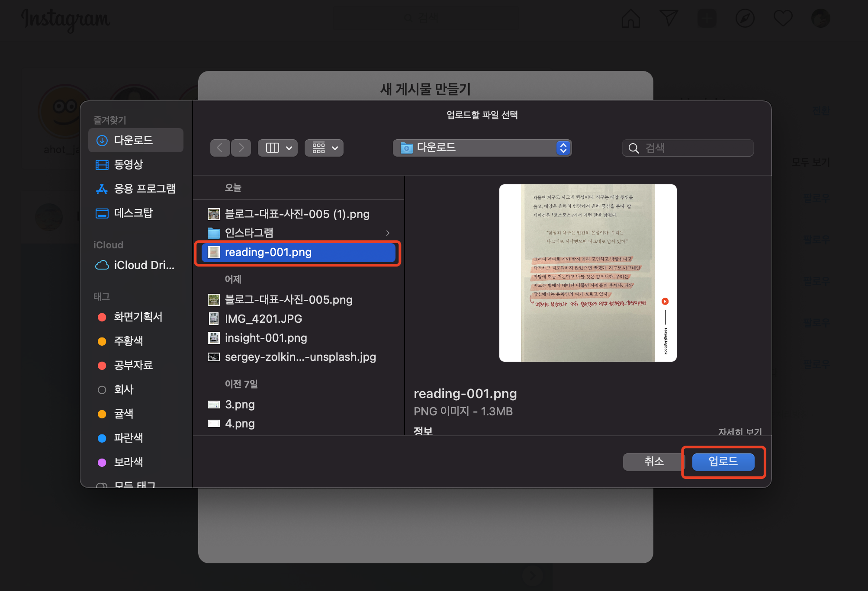Select 응용 프로그램 in the sidebar
The width and height of the screenshot is (868, 591).
coord(136,189)
